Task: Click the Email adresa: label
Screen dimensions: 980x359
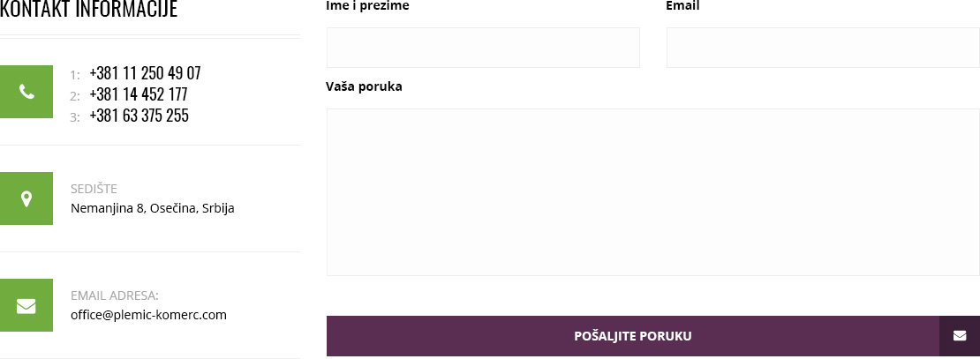Action: (x=115, y=295)
